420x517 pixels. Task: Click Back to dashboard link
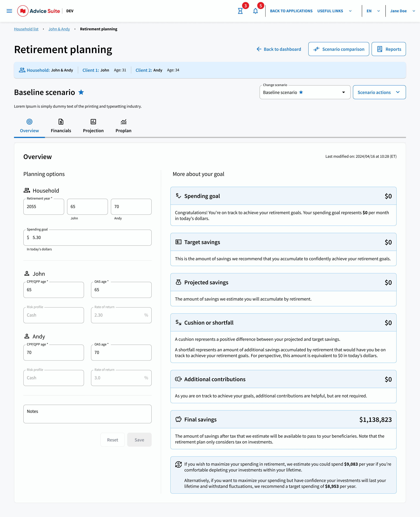(x=279, y=49)
